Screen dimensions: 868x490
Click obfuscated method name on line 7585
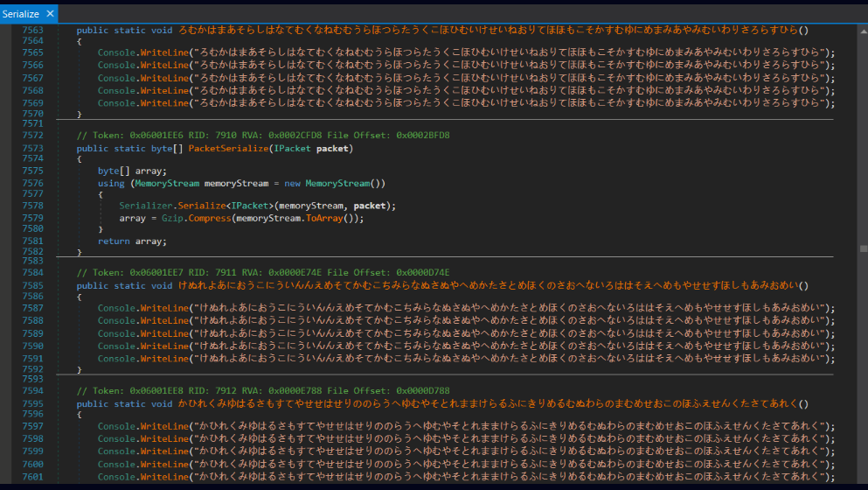[489, 285]
